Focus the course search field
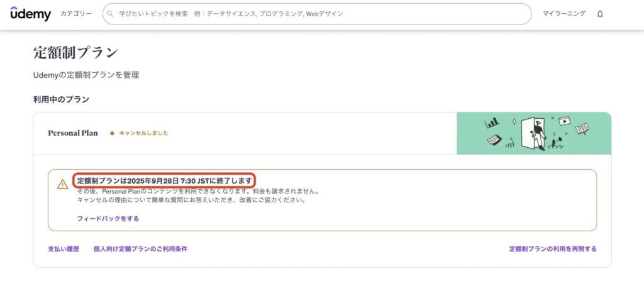The width and height of the screenshot is (644, 281). 314,13
